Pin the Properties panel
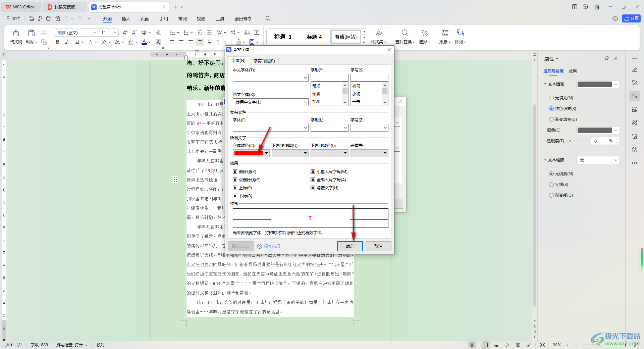Image resolution: width=644 pixels, height=349 pixels. tap(606, 58)
